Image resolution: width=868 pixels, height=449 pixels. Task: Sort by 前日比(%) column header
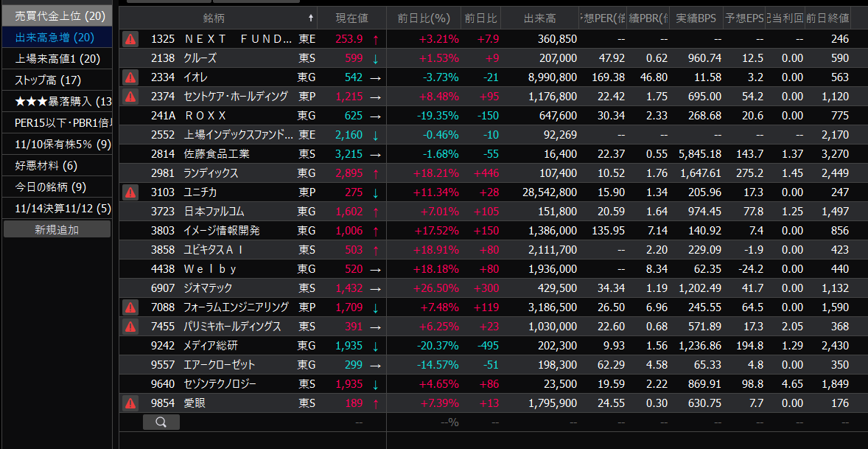(423, 18)
